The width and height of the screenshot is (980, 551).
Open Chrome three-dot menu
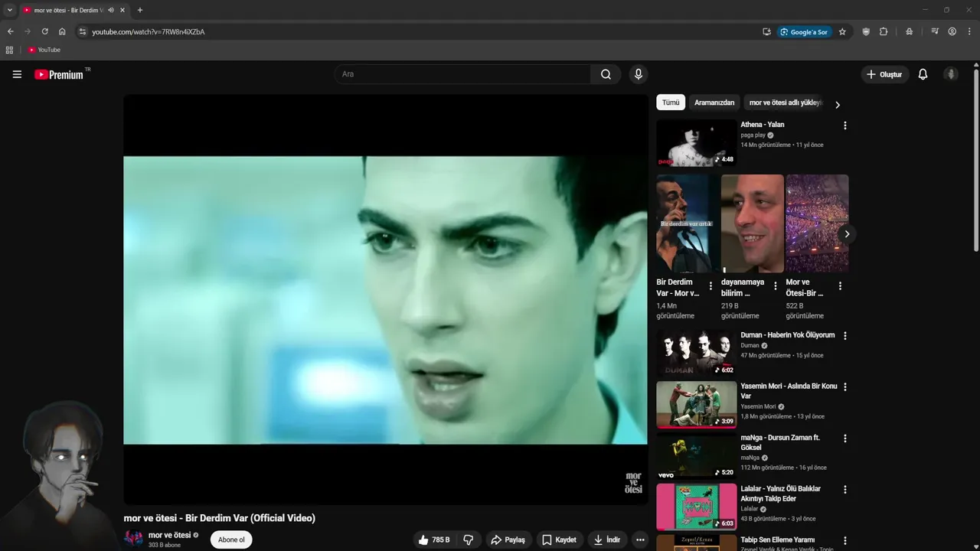[x=969, y=31]
